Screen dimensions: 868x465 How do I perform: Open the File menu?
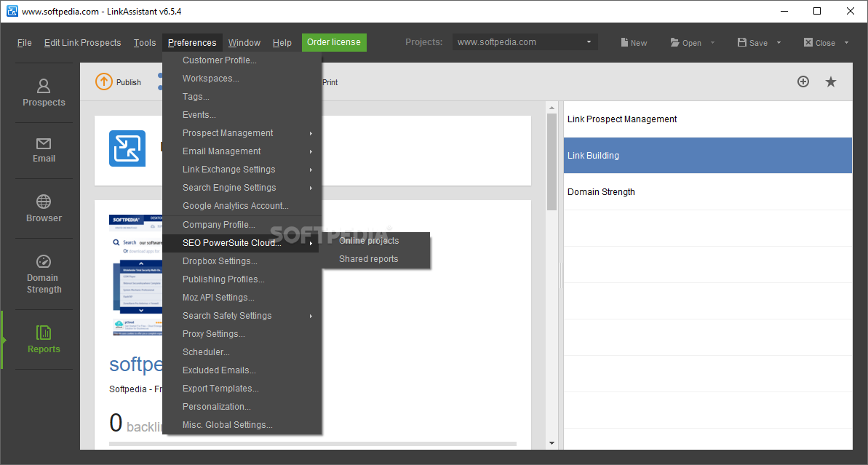(x=24, y=43)
